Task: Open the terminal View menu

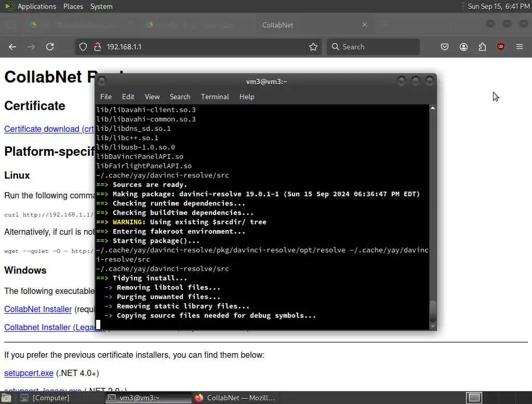Action: pyautogui.click(x=152, y=97)
